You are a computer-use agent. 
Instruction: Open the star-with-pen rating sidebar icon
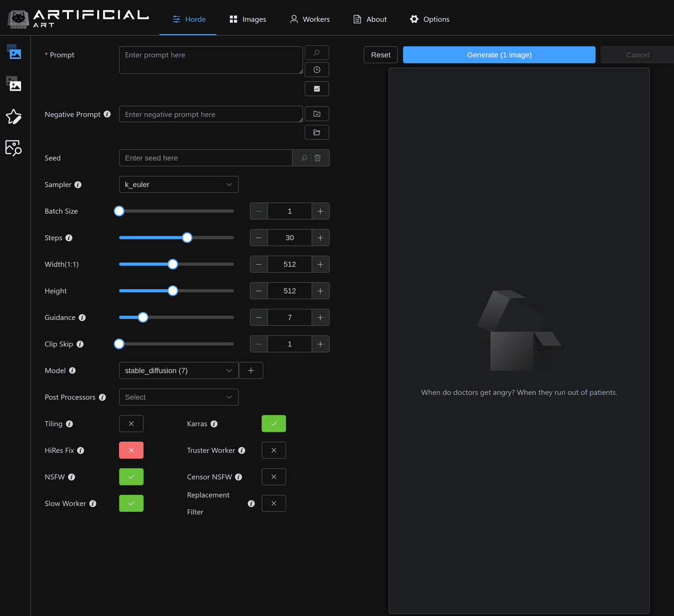(x=14, y=116)
